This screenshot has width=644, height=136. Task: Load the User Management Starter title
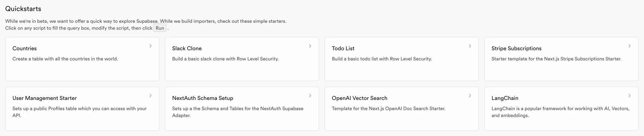pyautogui.click(x=44, y=98)
